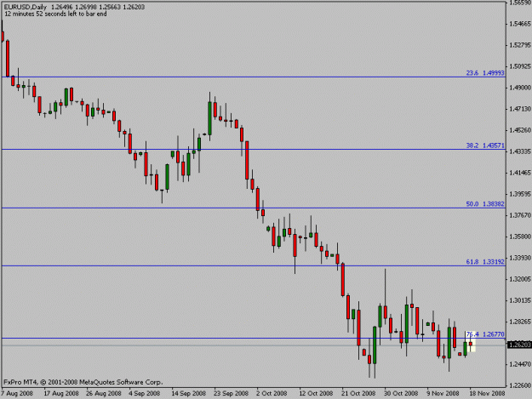Click the current price tag 1.26203 on the price axis

(519, 345)
